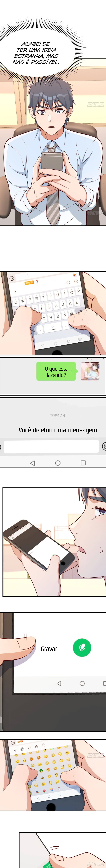
Task: Tap the P key on keyboard
Action: [x=78, y=291]
